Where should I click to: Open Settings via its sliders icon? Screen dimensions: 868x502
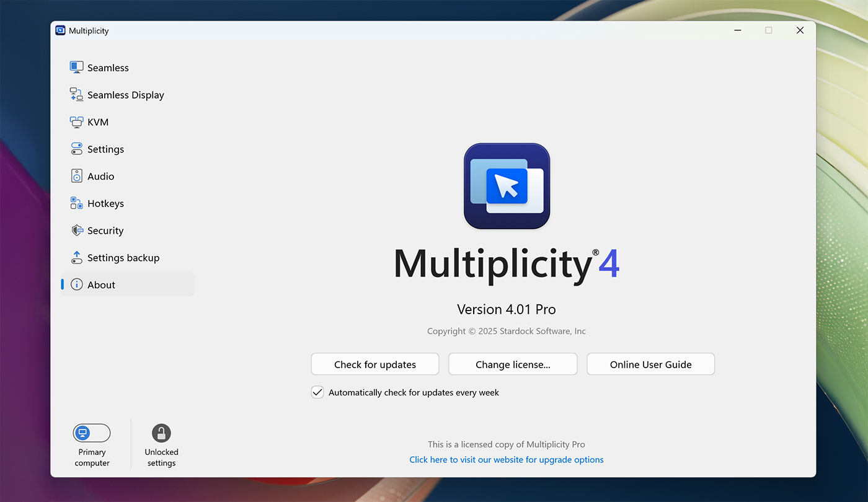click(76, 149)
